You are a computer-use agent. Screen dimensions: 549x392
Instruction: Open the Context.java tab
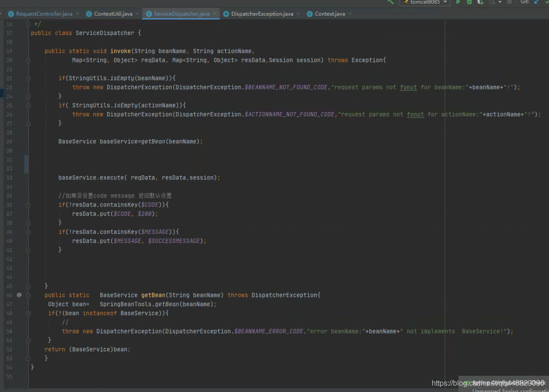[329, 13]
